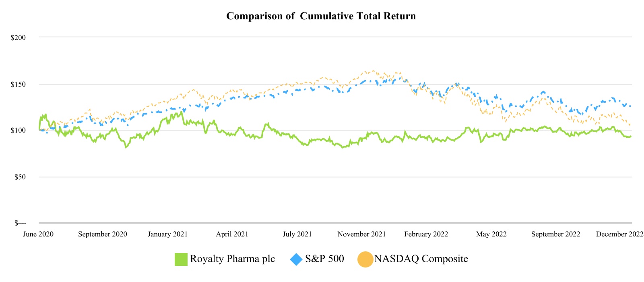The image size is (644, 282).
Task: Click the December 2022 x-axis label
Action: click(619, 234)
